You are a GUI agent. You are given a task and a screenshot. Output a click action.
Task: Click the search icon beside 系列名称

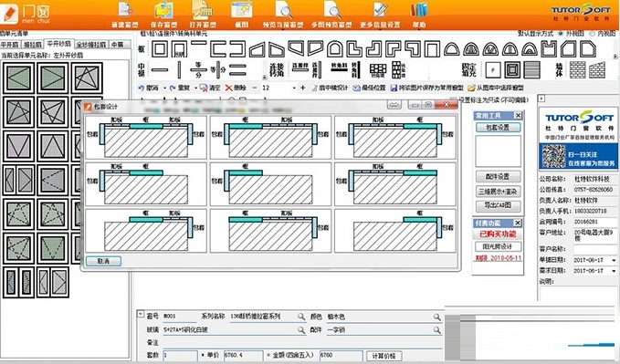(x=301, y=317)
